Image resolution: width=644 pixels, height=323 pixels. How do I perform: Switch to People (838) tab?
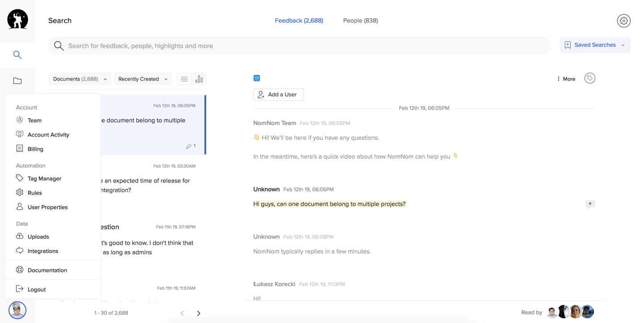point(360,21)
